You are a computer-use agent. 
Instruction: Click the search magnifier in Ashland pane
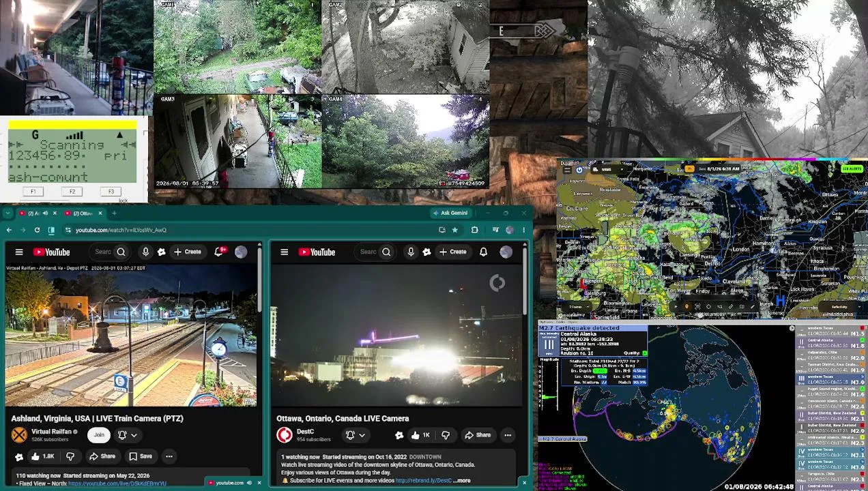point(121,252)
